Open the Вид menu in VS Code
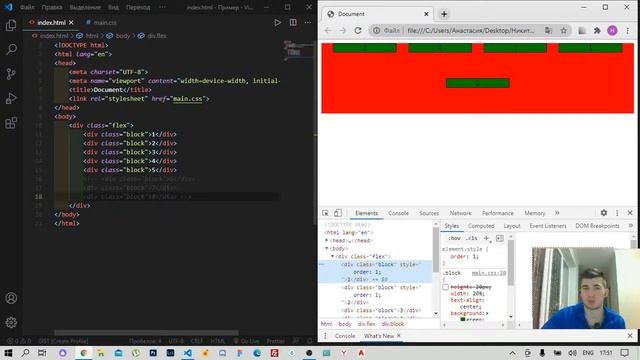This screenshot has height=360, width=640. pyautogui.click(x=113, y=7)
